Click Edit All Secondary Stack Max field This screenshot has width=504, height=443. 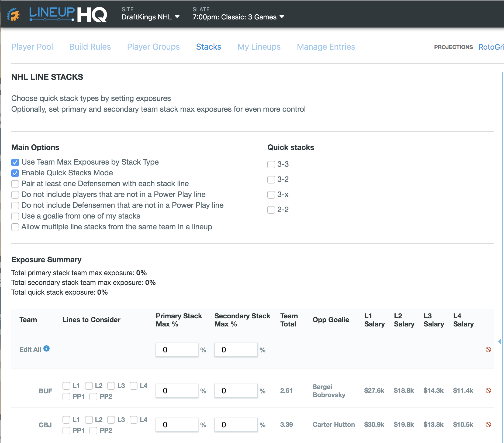pyautogui.click(x=236, y=350)
